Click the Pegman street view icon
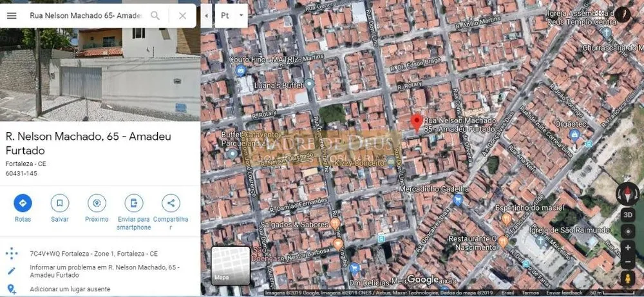Image resolution: width=644 pixels, height=297 pixels. click(627, 278)
